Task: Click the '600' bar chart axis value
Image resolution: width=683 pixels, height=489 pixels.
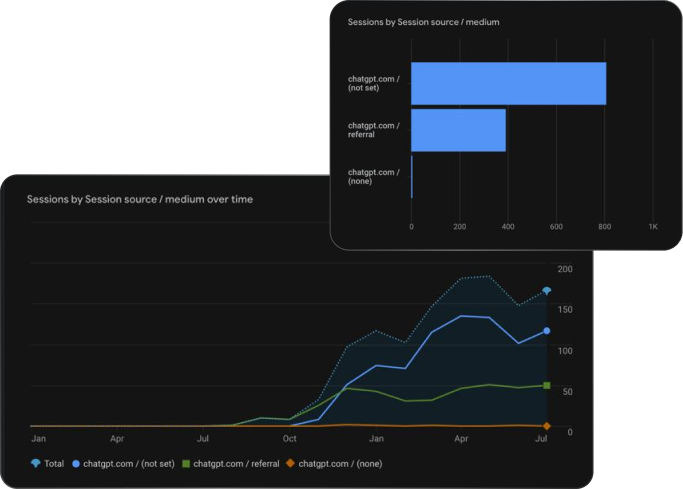Action: (x=556, y=226)
